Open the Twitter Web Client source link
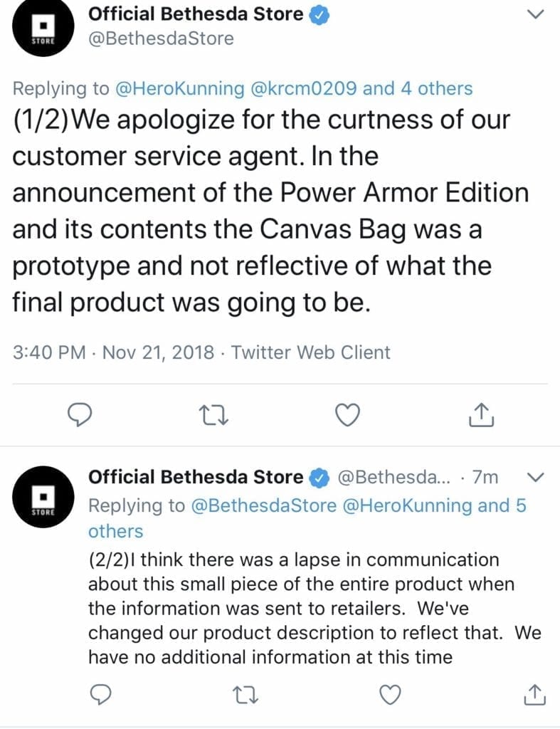Viewport: 560px width, 729px height. pyautogui.click(x=310, y=352)
